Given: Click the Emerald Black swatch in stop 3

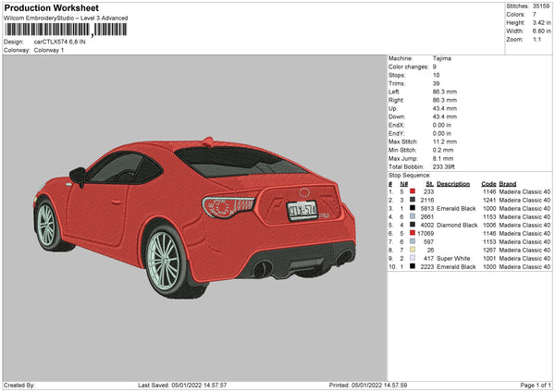Looking at the screenshot, I should [x=411, y=208].
